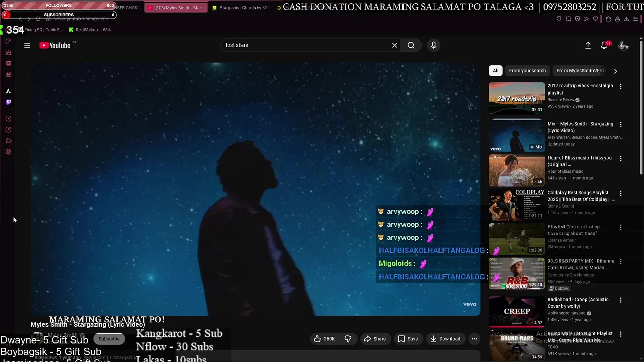Take a snapshot with the capture icon

(x=568, y=19)
